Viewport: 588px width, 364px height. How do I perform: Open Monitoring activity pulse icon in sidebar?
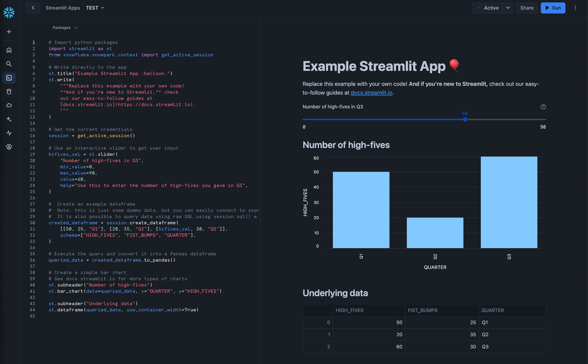pos(9,133)
